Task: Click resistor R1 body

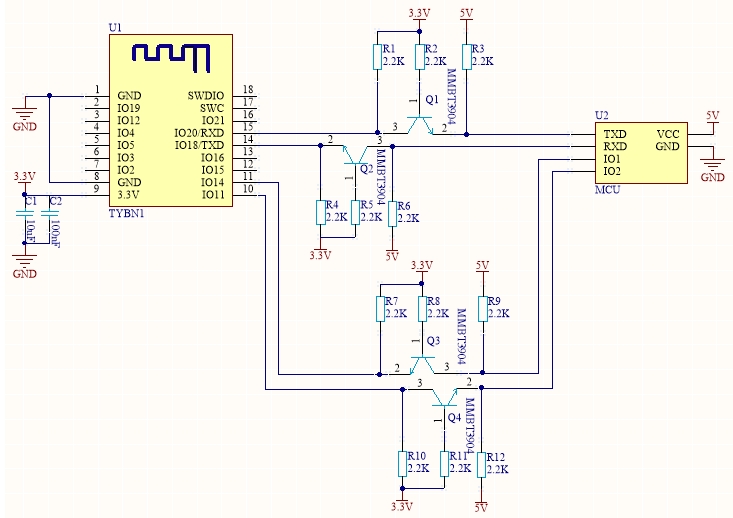Action: (376, 56)
